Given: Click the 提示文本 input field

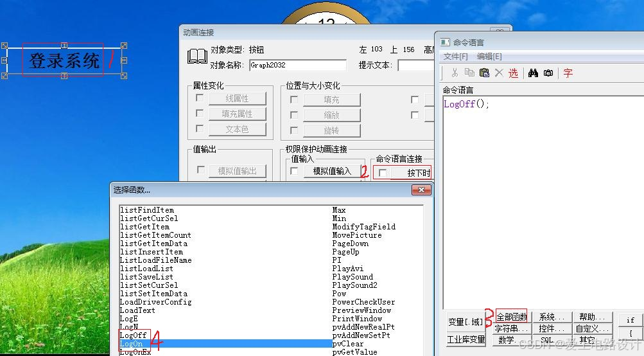Looking at the screenshot, I should [x=415, y=65].
